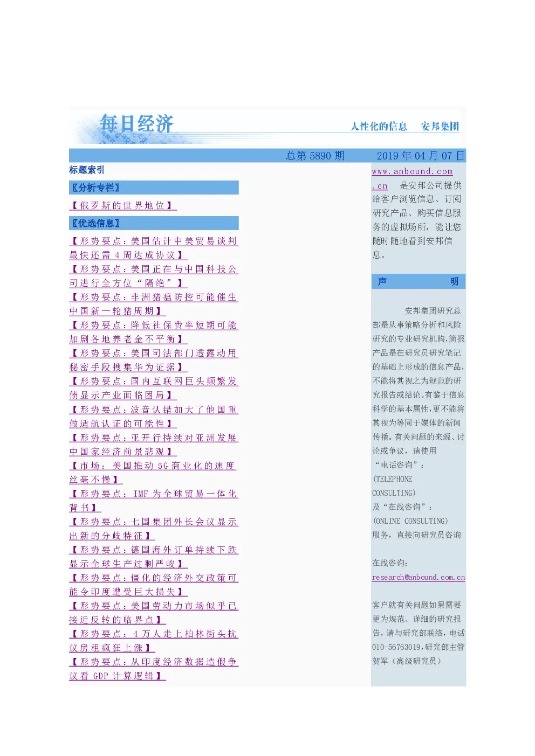535x756 pixels.
Task: Open link 德国海外订单持续下跌显示全球生产过剩严峻
Action: (x=154, y=557)
